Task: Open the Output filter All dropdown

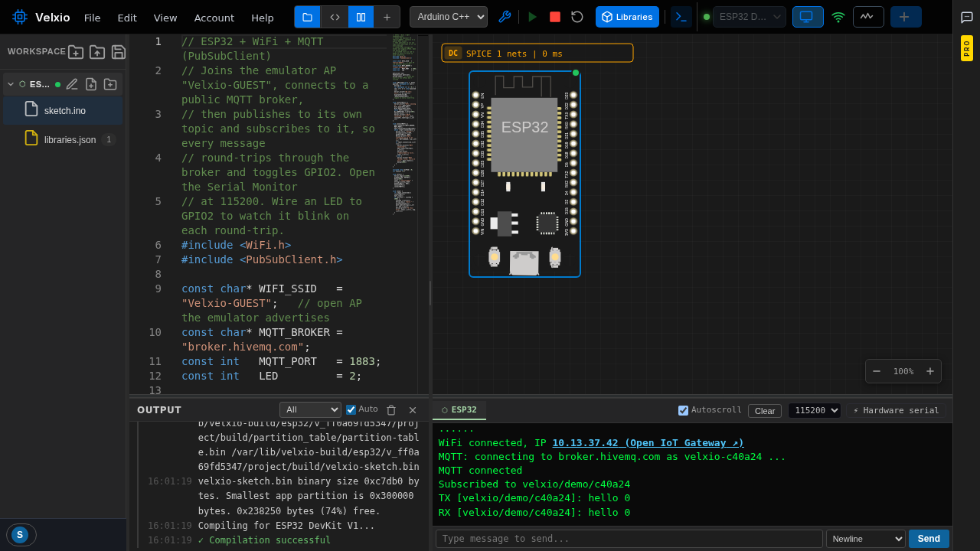Action: [310, 410]
